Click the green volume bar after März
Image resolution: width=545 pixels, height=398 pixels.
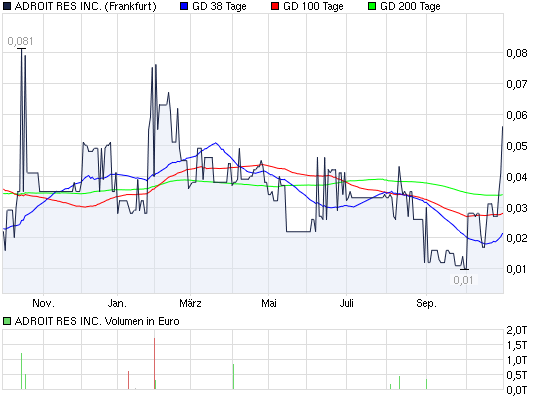pyautogui.click(x=233, y=376)
